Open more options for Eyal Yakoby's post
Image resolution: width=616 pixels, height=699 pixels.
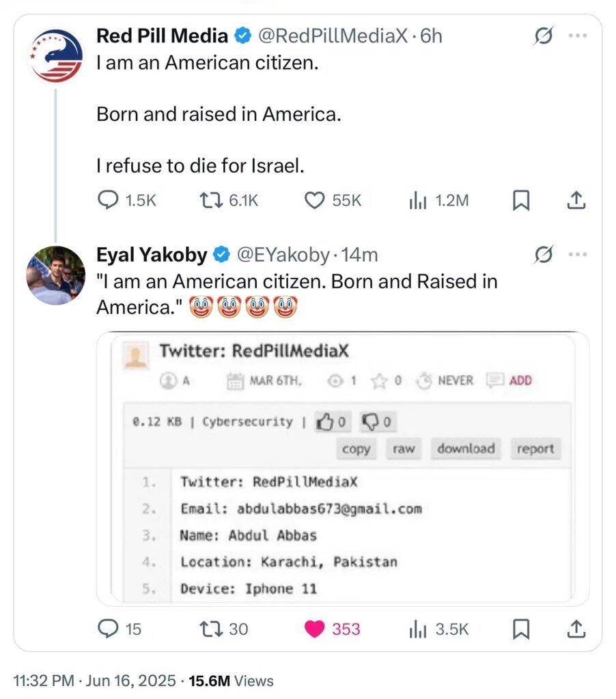578,255
